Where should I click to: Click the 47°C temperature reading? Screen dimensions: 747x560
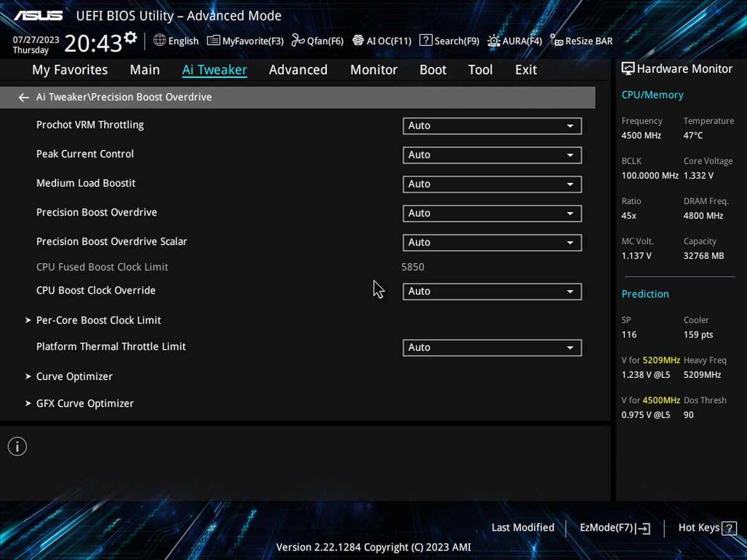[x=693, y=136]
